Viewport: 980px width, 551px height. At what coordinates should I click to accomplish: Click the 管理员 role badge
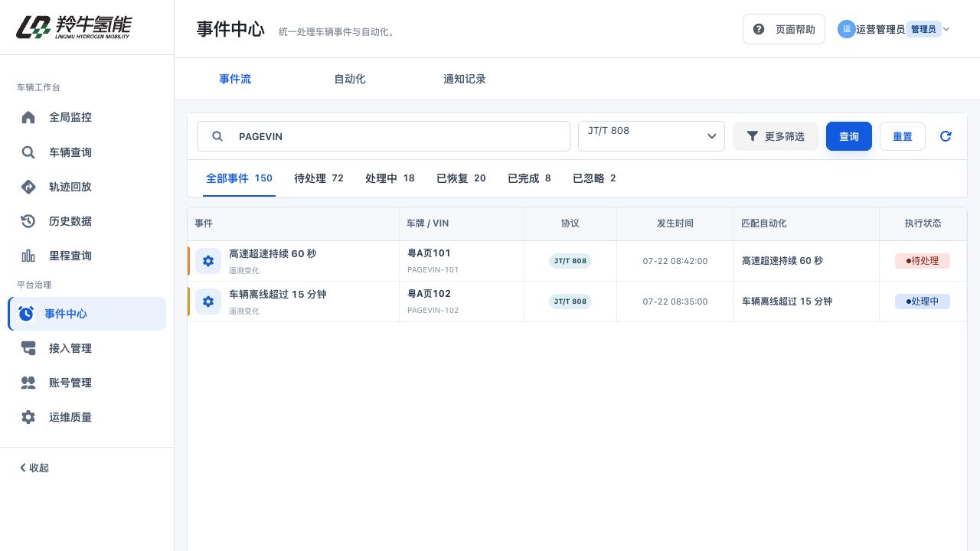923,29
